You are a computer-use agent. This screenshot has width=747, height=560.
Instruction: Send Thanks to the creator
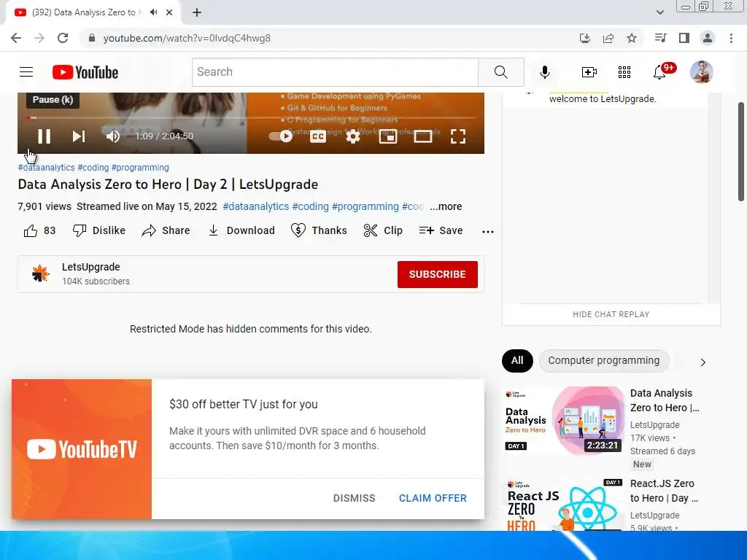319,230
